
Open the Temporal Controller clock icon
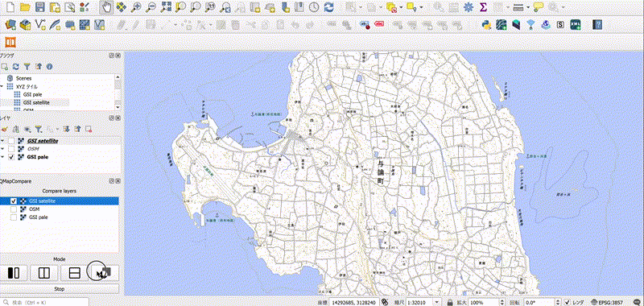314,7
